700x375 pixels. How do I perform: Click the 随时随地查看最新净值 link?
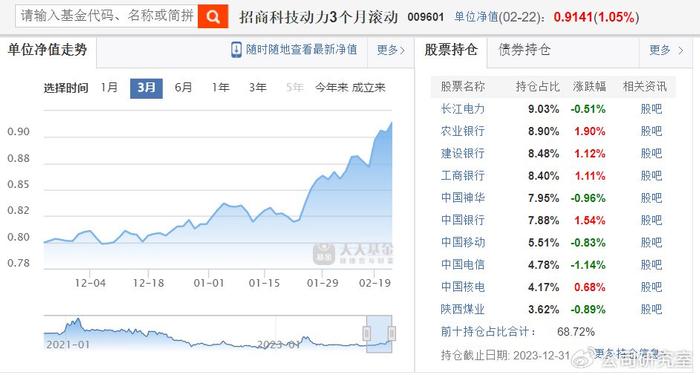(x=301, y=50)
